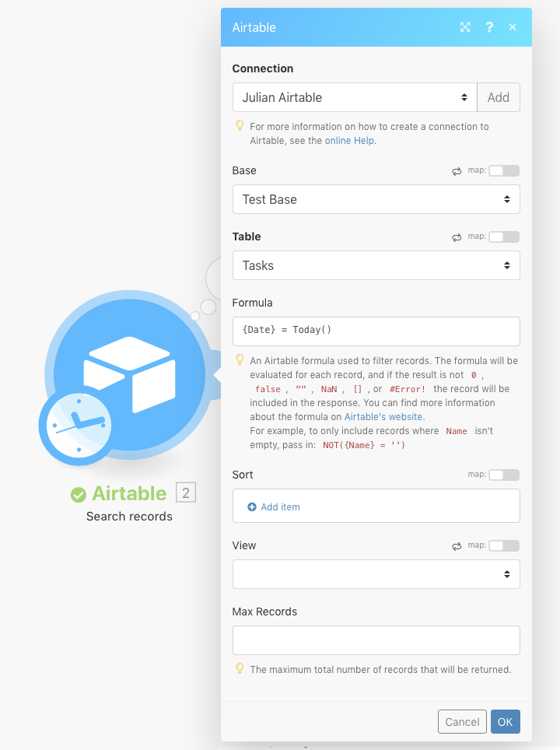
Task: Click the lightbulb hint under Connection
Action: click(240, 126)
